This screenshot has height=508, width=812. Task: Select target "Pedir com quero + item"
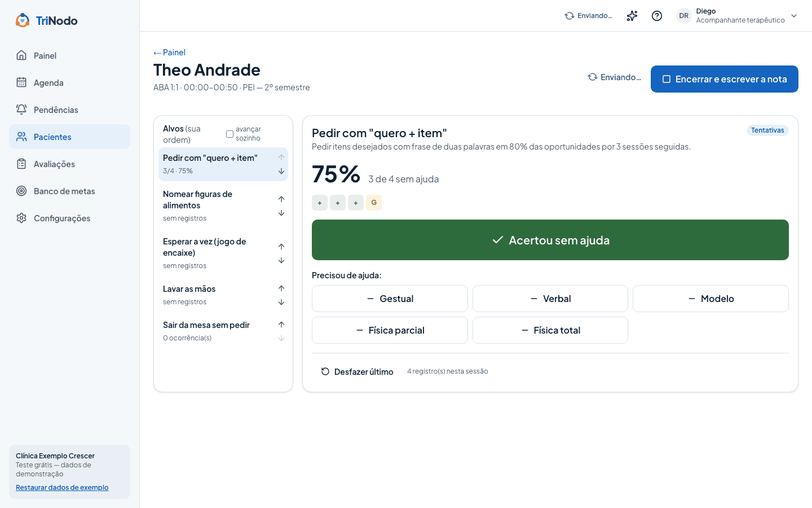(x=218, y=164)
